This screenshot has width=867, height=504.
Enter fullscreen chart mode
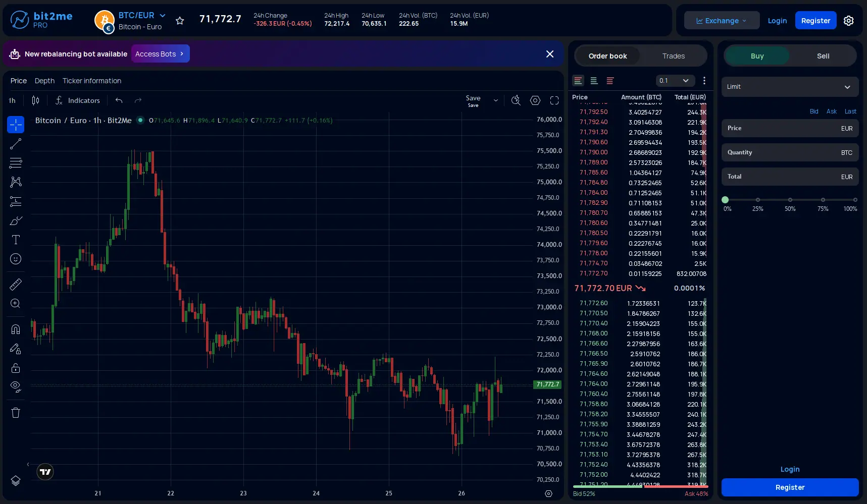point(554,100)
